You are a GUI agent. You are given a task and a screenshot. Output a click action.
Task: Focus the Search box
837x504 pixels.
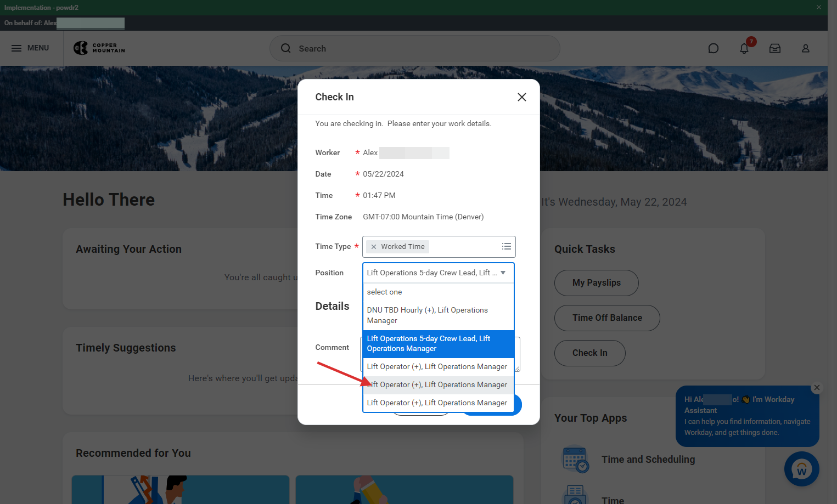pos(415,48)
